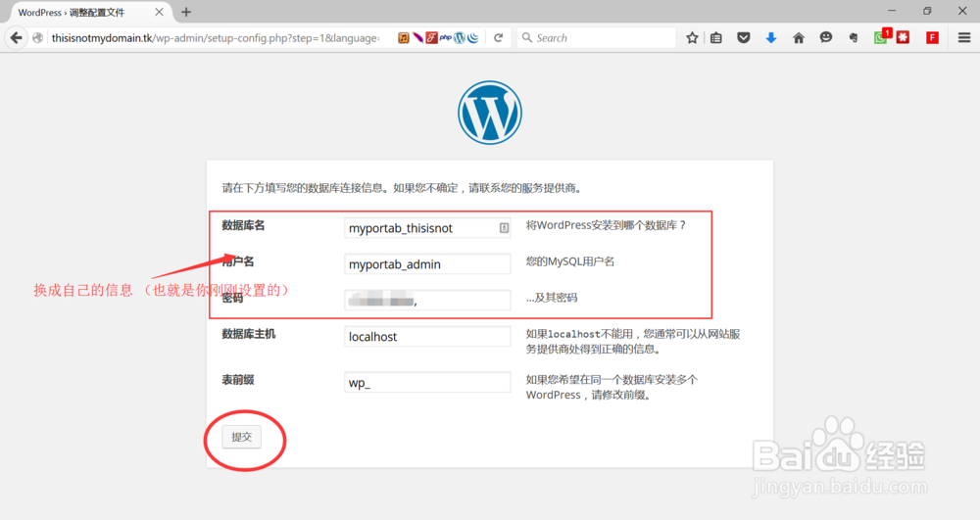Click the 提交 submit button
This screenshot has width=980, height=520.
click(x=242, y=437)
